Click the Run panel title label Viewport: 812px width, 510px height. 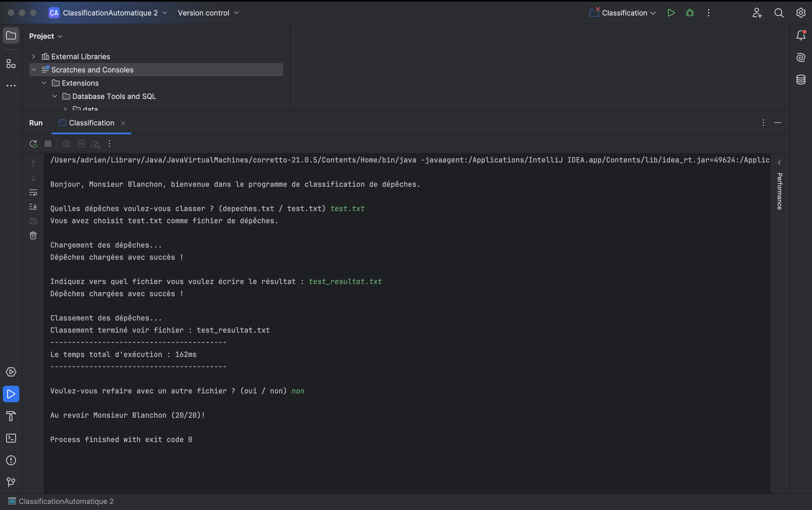36,123
